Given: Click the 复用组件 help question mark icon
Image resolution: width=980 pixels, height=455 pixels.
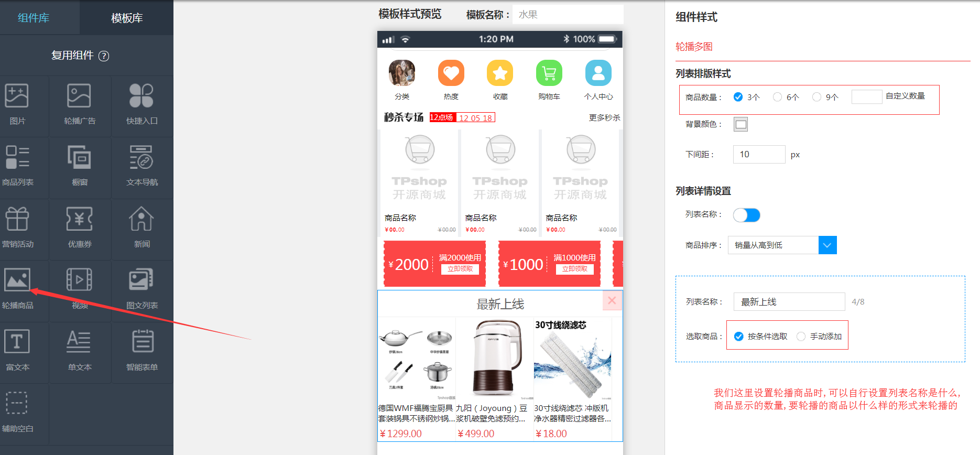Looking at the screenshot, I should point(104,56).
